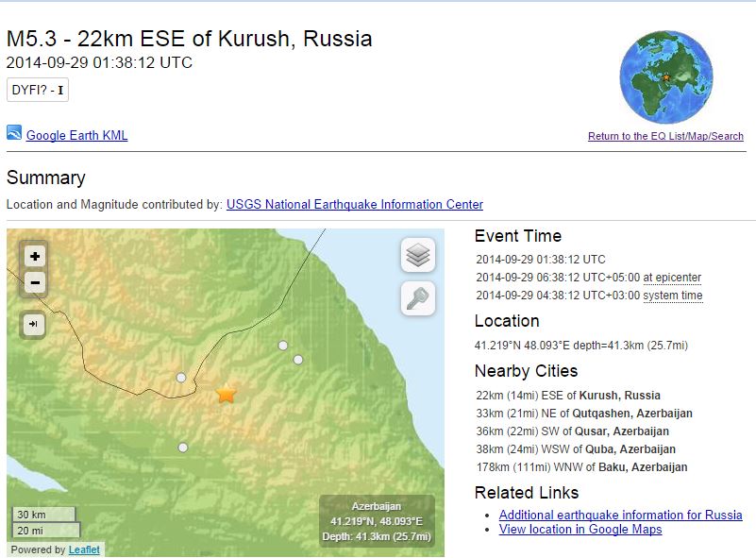
Task: Select the Quba city marker on the map
Action: (x=298, y=360)
